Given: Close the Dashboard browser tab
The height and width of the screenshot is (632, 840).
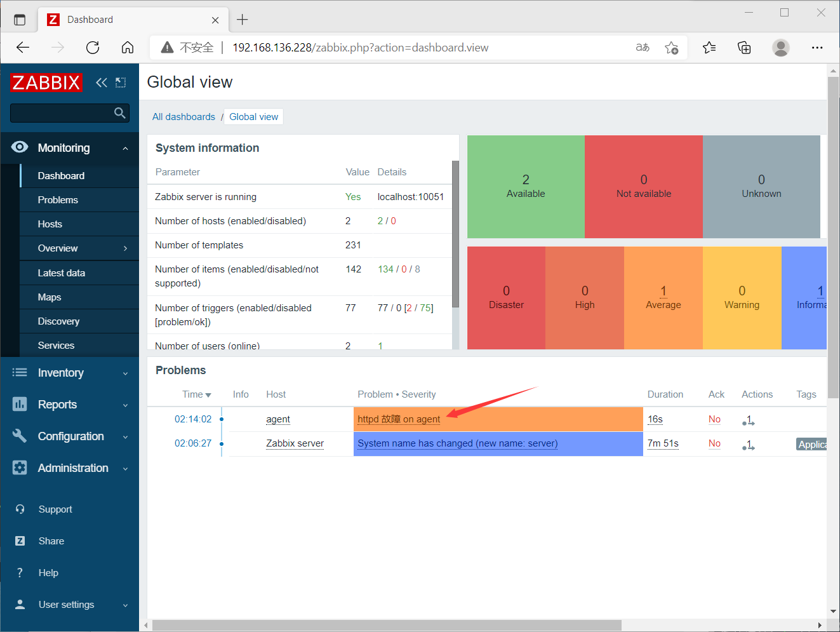Looking at the screenshot, I should pos(215,20).
